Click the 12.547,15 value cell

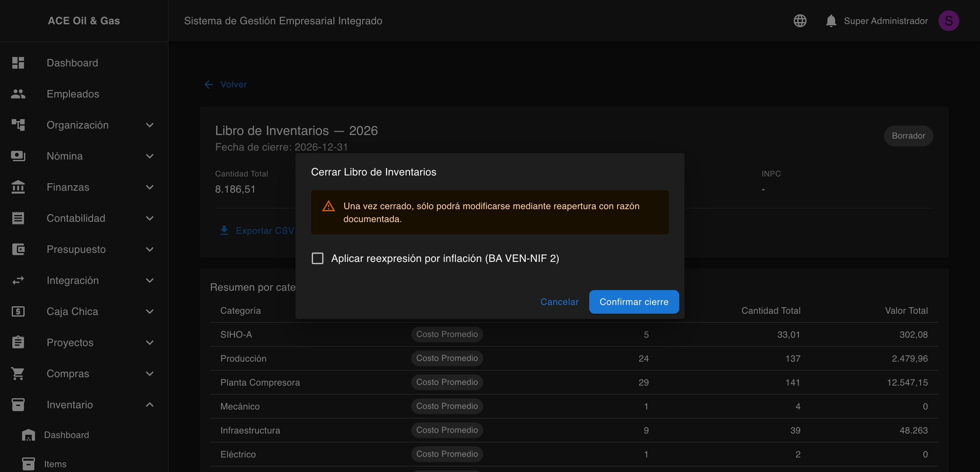pos(907,382)
